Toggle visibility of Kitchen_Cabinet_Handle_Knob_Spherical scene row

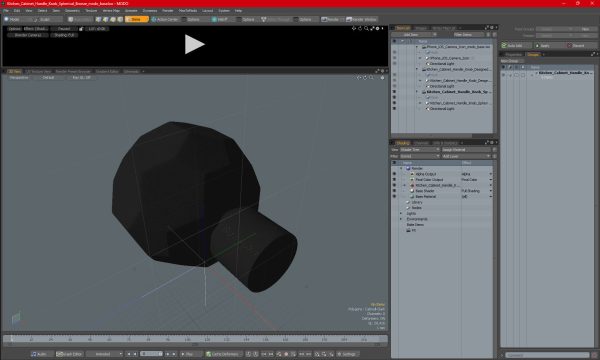394,92
